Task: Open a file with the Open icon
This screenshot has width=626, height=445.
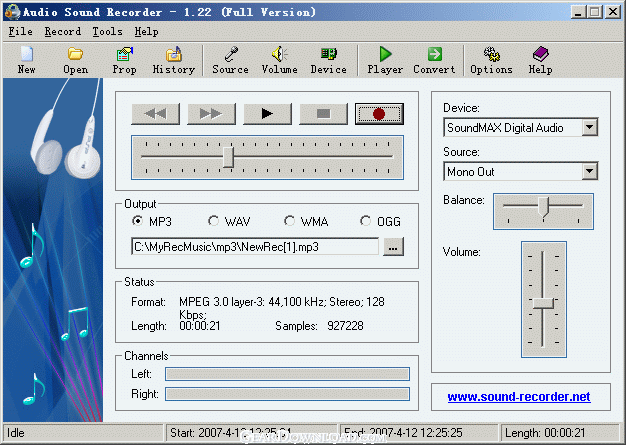Action: pos(75,60)
